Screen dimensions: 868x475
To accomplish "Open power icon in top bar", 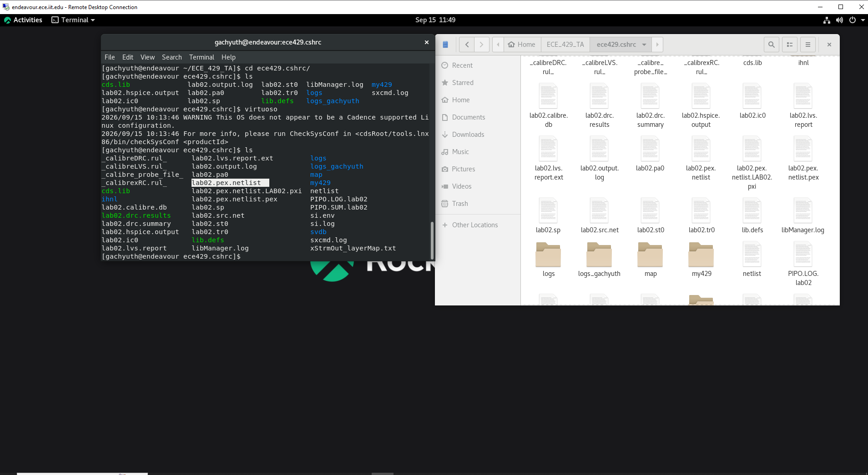I will click(x=852, y=20).
